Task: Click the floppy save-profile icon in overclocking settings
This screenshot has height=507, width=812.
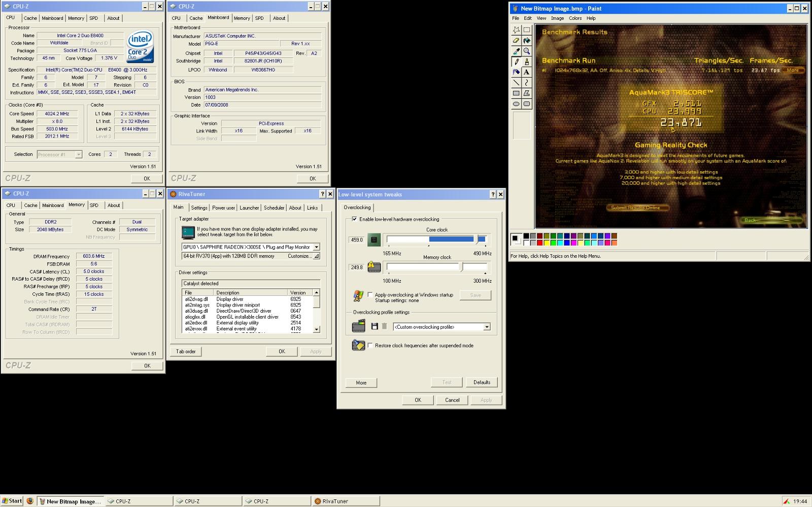Action: click(x=375, y=326)
